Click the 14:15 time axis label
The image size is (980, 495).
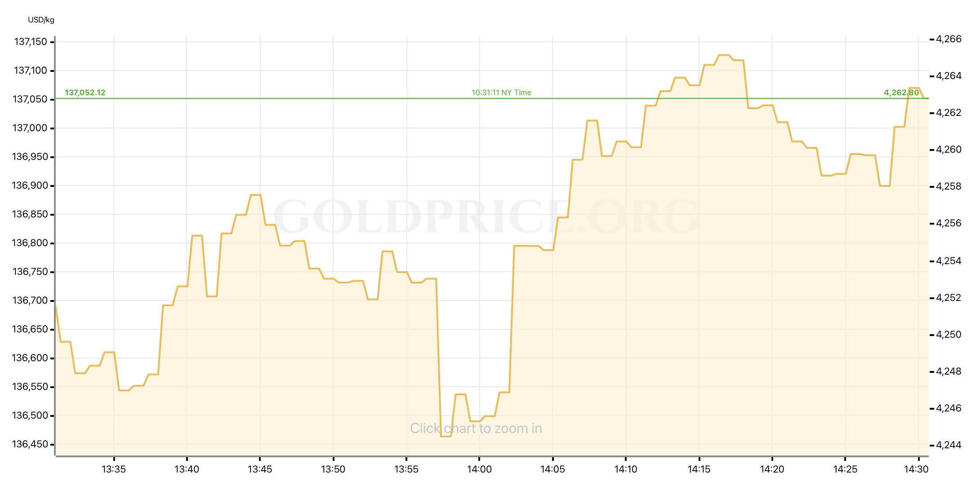click(x=699, y=469)
